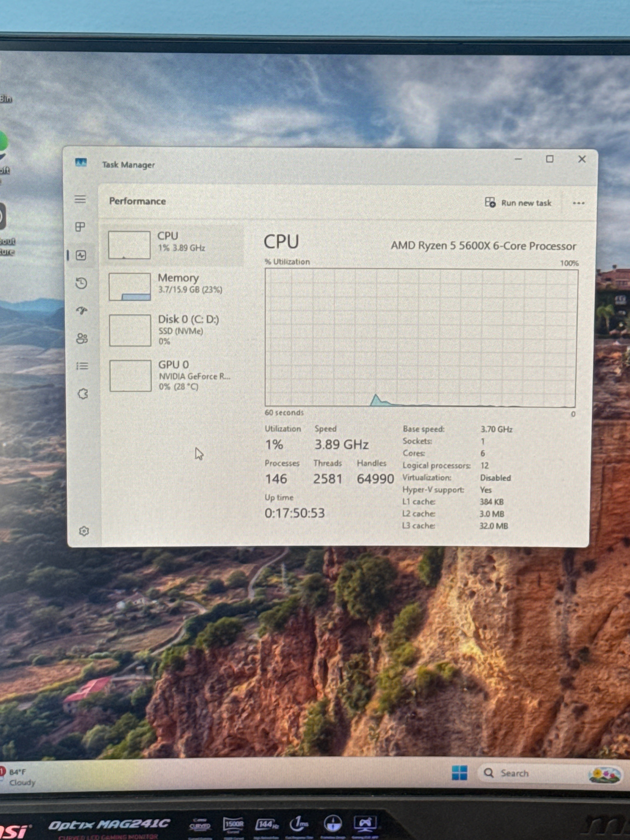Image resolution: width=630 pixels, height=840 pixels.
Task: Close the Task Manager window
Action: point(582,159)
